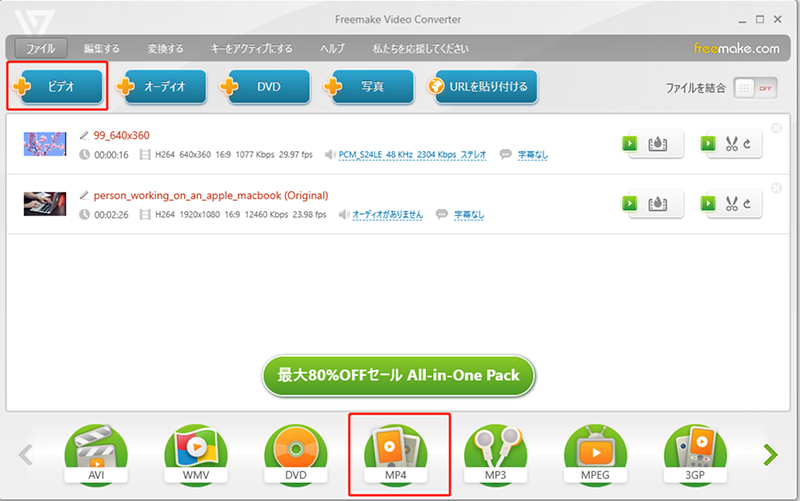Viewport: 800px width, 501px height.
Task: Remove 99_640x360 from the list
Action: 776,128
